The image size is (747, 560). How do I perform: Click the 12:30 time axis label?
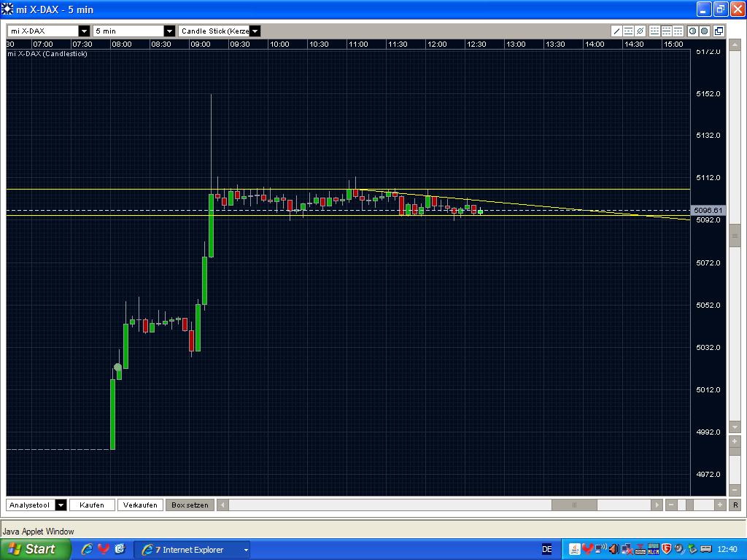476,44
